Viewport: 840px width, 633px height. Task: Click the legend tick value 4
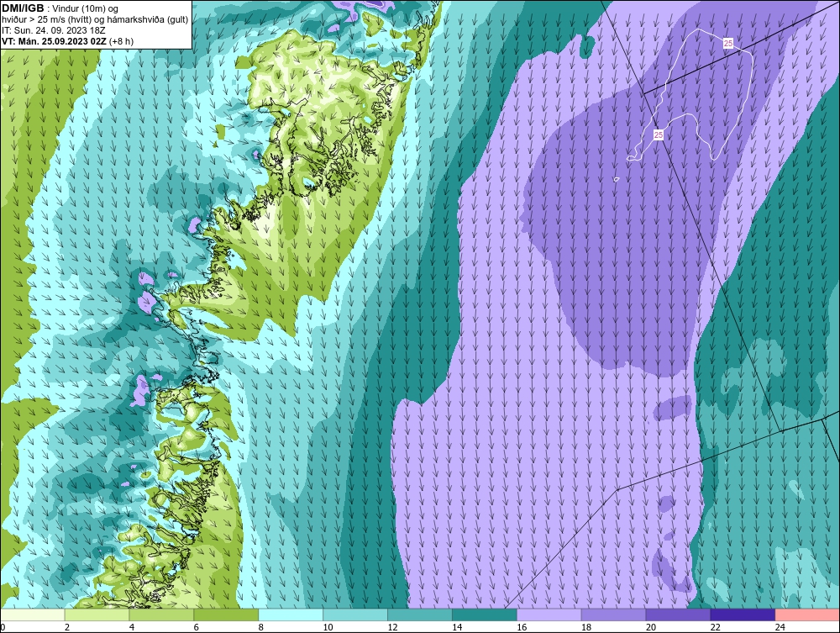tap(132, 627)
